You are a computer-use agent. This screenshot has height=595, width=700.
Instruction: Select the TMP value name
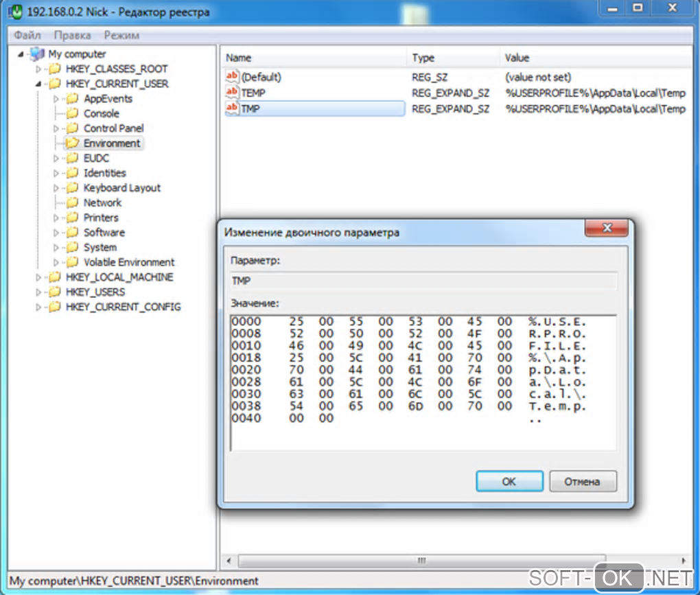(250, 108)
